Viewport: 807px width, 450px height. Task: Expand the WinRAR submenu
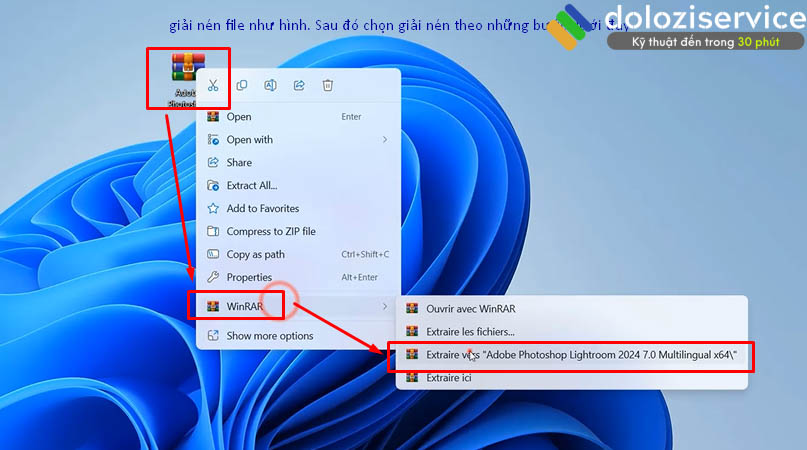[299, 306]
